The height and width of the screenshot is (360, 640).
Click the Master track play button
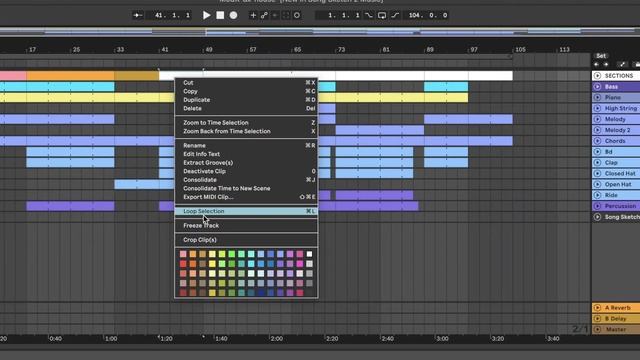tap(598, 329)
